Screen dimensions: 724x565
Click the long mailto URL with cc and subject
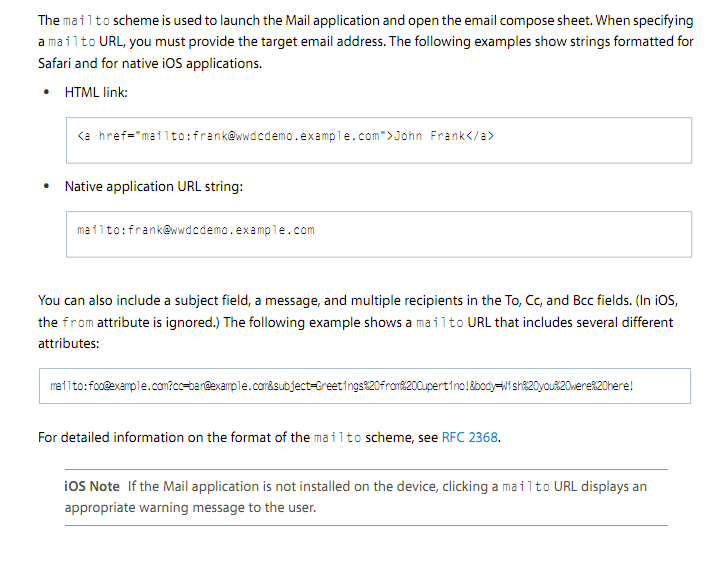(341, 386)
